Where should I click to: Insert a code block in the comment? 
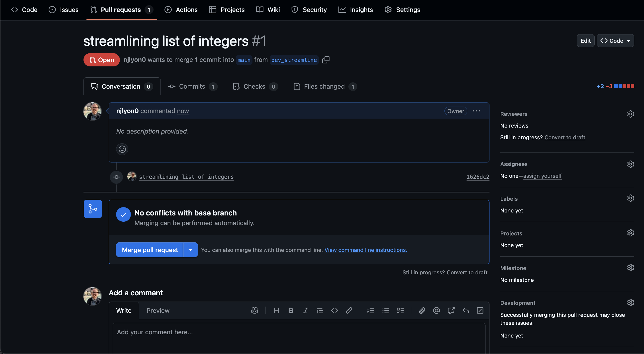coord(334,311)
